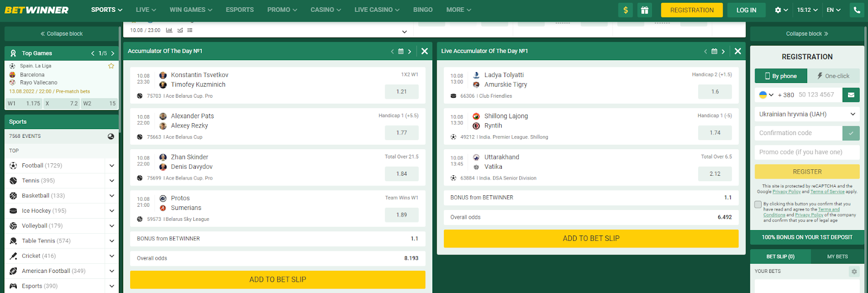
Task: Expand the Table Tennis category
Action: point(112,241)
